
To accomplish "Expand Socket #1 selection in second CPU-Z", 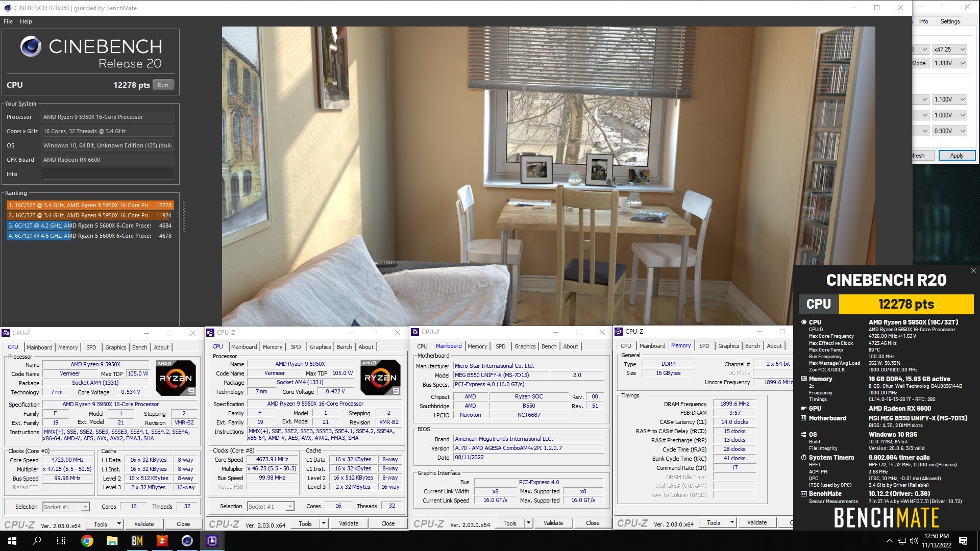I will click(289, 507).
